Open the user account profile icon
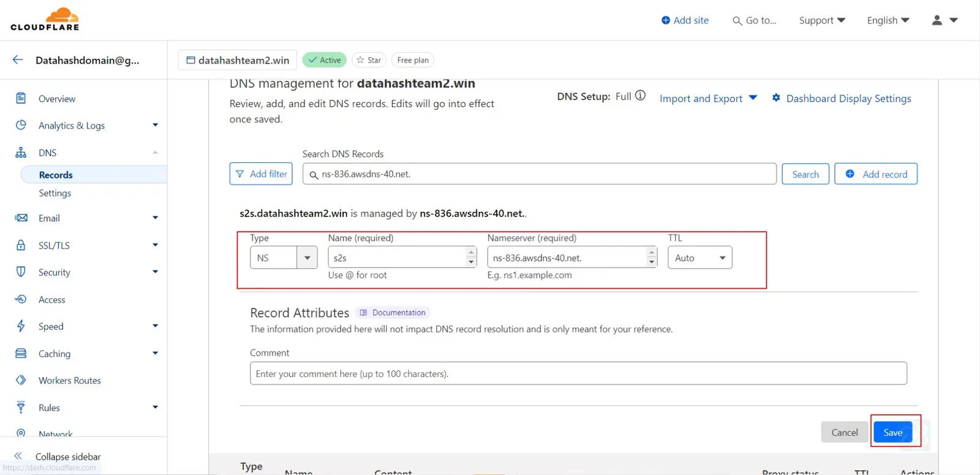The height and width of the screenshot is (475, 980). (937, 20)
